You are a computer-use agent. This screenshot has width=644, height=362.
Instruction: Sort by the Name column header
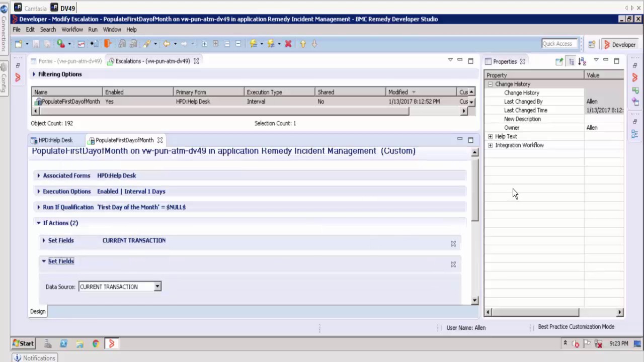pos(67,92)
